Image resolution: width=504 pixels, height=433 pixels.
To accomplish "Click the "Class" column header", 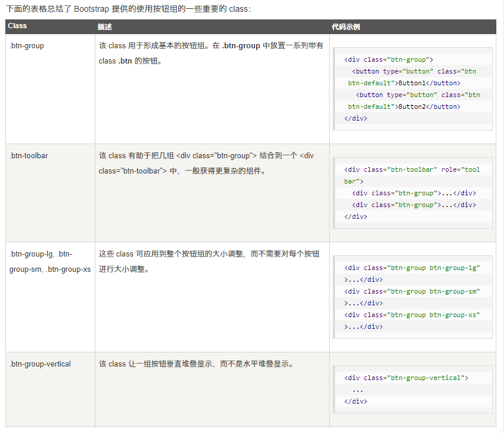I will click(x=18, y=26).
